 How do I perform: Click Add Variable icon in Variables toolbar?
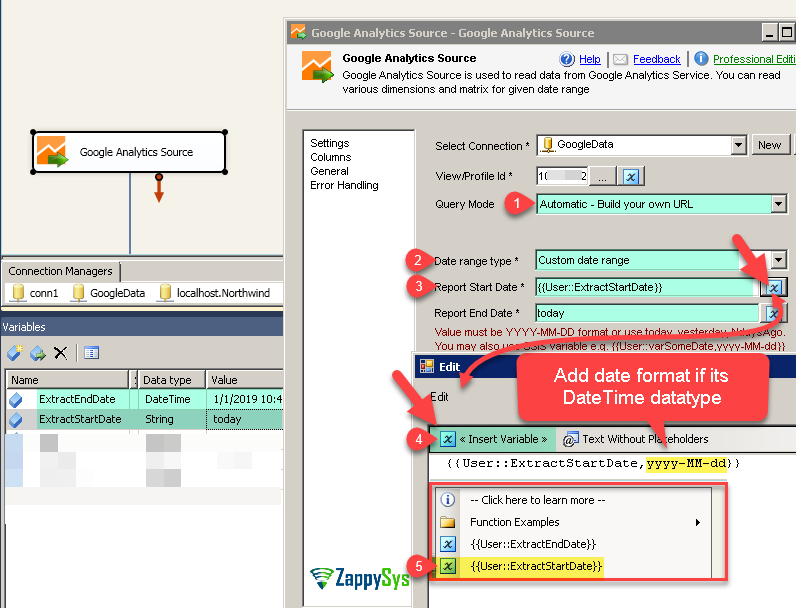(15, 353)
